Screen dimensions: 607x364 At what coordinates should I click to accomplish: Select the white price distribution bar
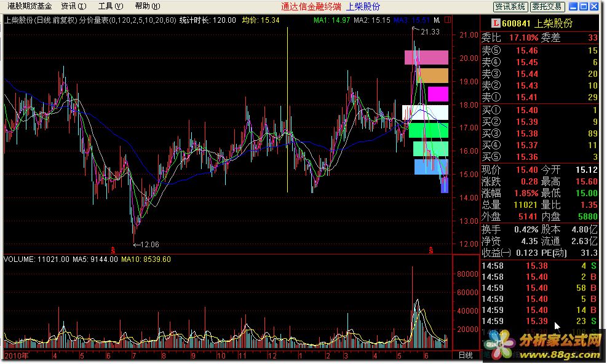tap(425, 113)
